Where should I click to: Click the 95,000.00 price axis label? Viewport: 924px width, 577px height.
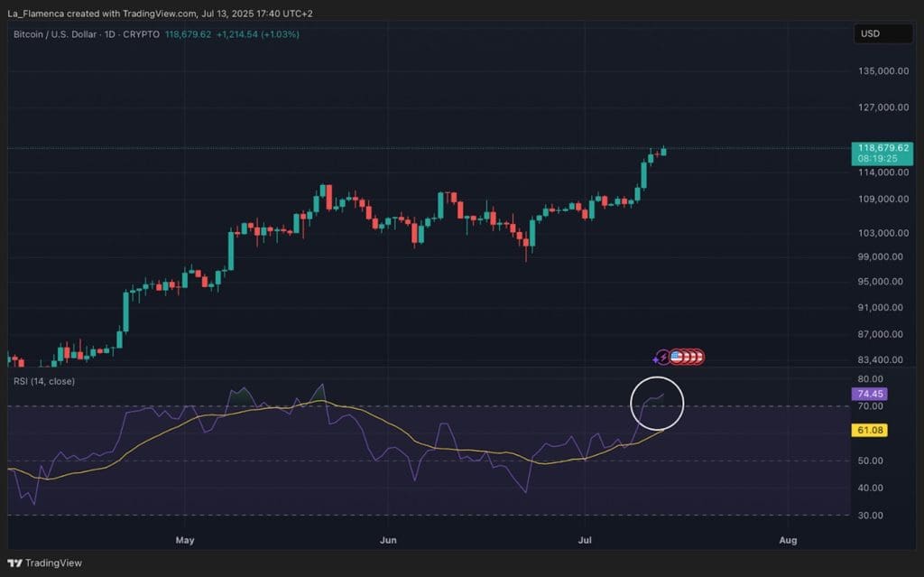(x=881, y=282)
